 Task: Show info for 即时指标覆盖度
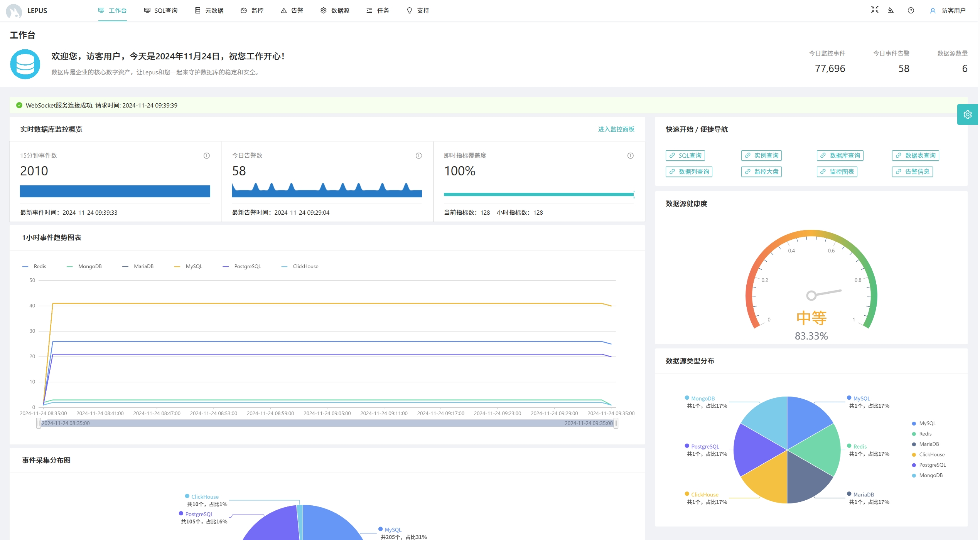pyautogui.click(x=630, y=156)
